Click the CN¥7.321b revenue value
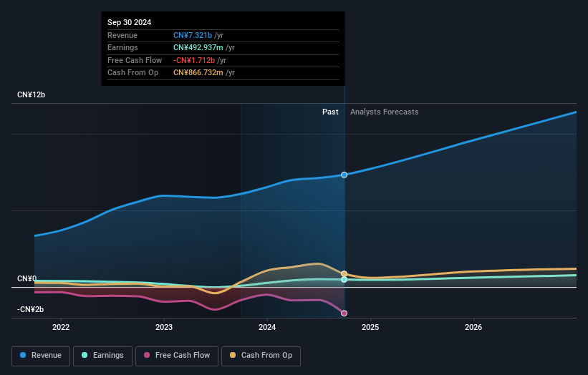This screenshot has width=588, height=375. point(193,35)
